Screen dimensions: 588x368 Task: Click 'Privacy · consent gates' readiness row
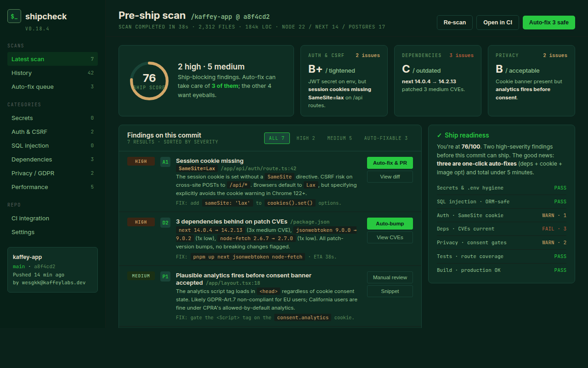click(x=502, y=242)
